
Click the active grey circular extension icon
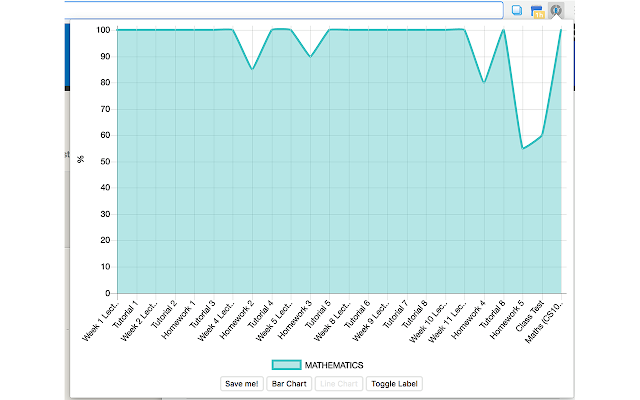click(x=556, y=10)
